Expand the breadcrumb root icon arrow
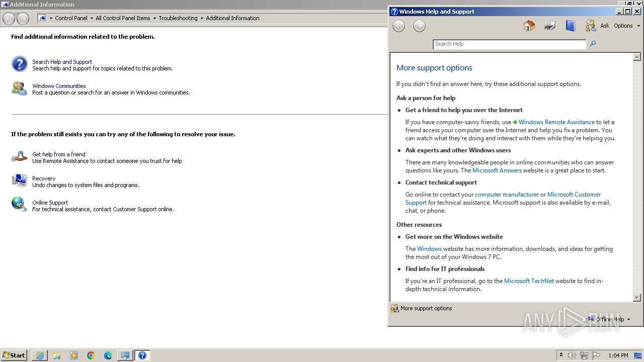The height and width of the screenshot is (362, 644). 51,18
